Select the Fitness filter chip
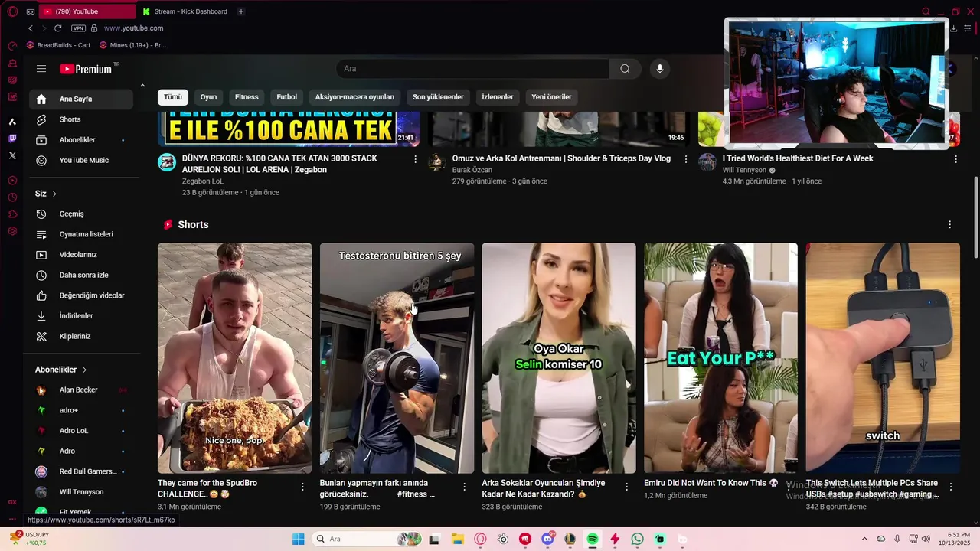 pyautogui.click(x=247, y=97)
